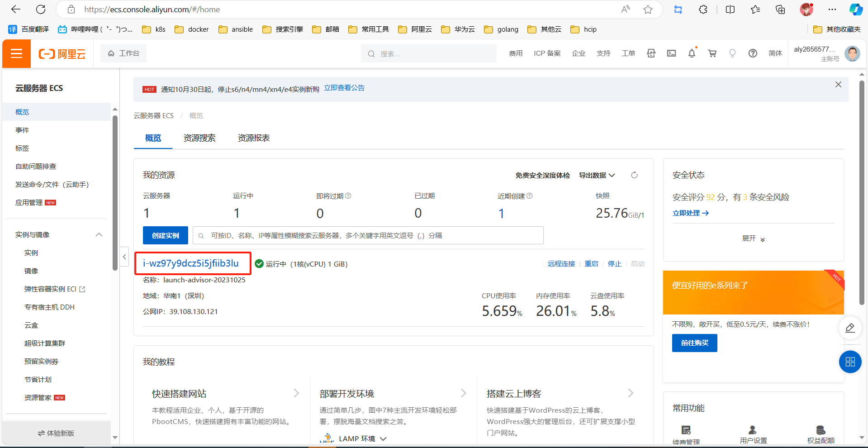This screenshot has width=868, height=448.
Task: Open the floating blue grid quick-access button
Action: pos(850,362)
